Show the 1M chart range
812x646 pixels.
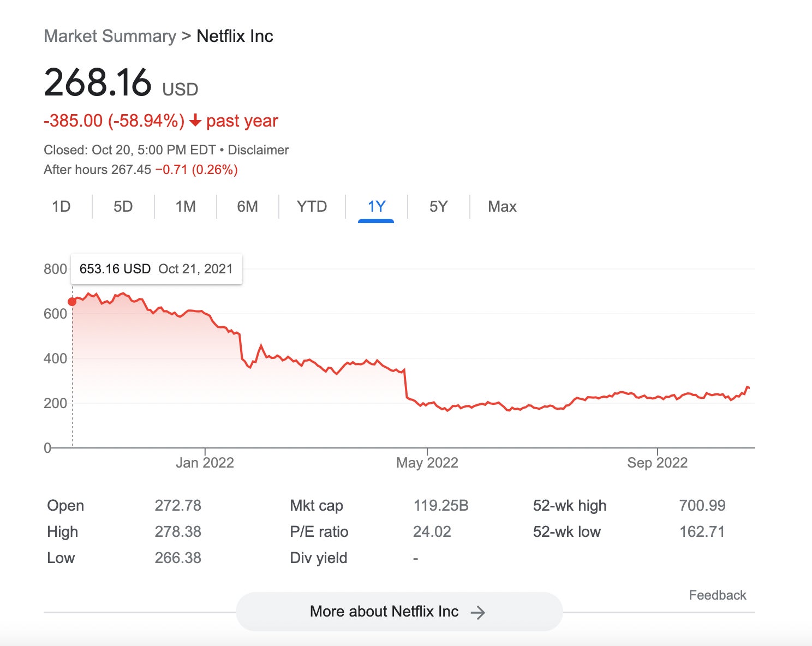pyautogui.click(x=186, y=207)
